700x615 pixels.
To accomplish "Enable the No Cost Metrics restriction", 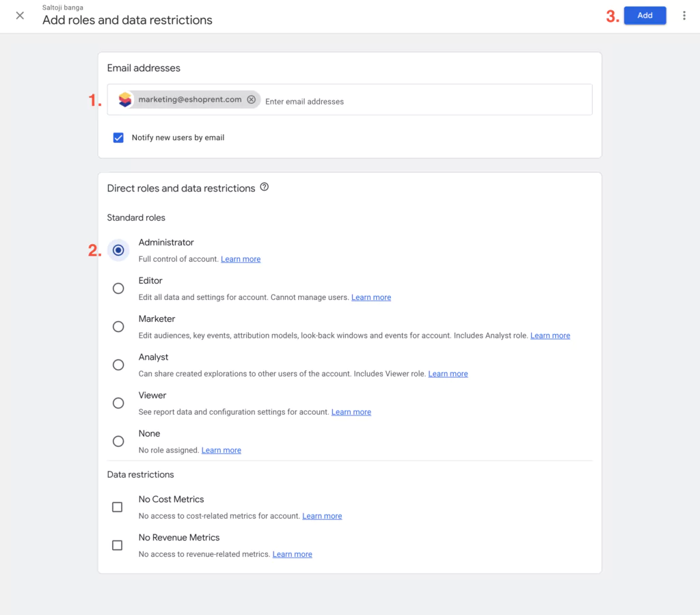I will point(118,507).
